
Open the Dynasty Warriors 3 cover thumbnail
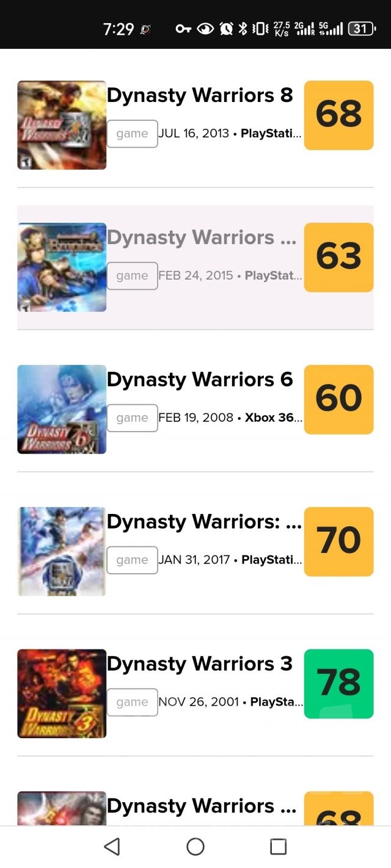pos(62,693)
